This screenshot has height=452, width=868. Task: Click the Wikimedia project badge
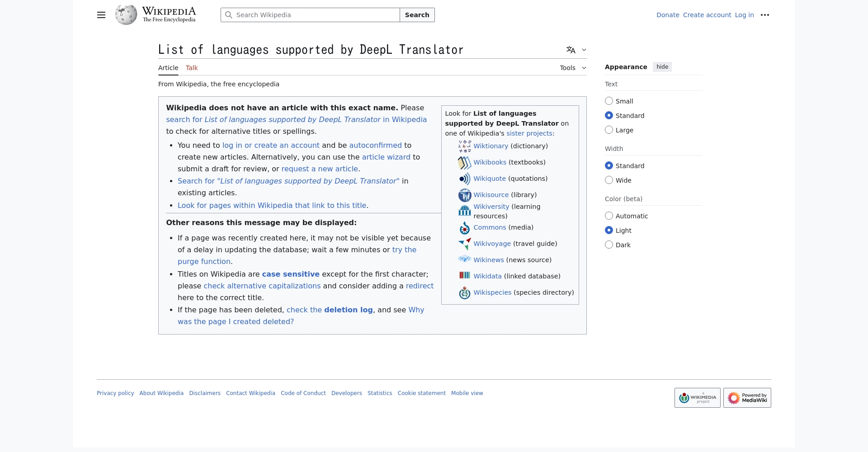pos(698,398)
